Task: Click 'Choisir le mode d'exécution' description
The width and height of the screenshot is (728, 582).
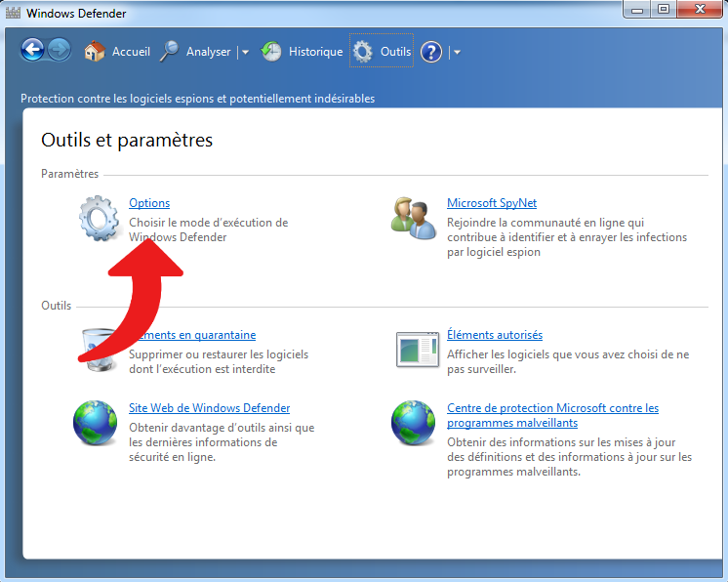Action: [209, 229]
